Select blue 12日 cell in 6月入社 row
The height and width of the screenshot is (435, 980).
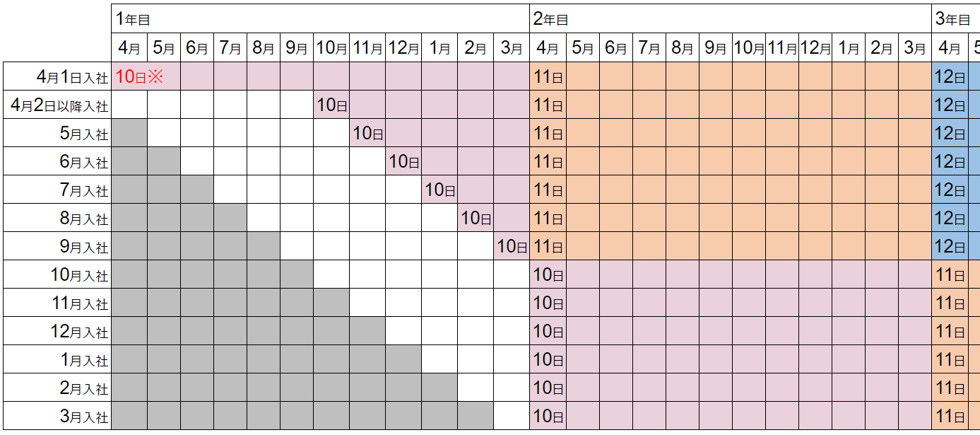(949, 161)
